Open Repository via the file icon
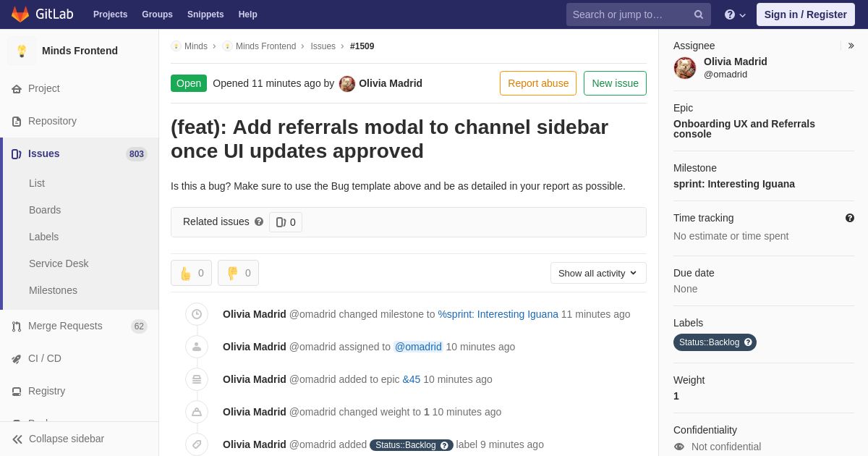This screenshot has width=868, height=456. [x=17, y=122]
